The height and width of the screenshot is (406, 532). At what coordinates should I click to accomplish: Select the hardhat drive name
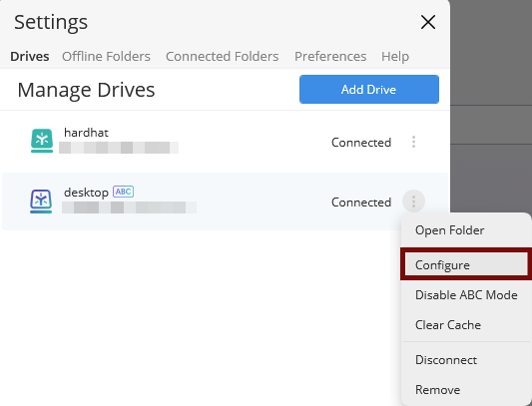[86, 133]
